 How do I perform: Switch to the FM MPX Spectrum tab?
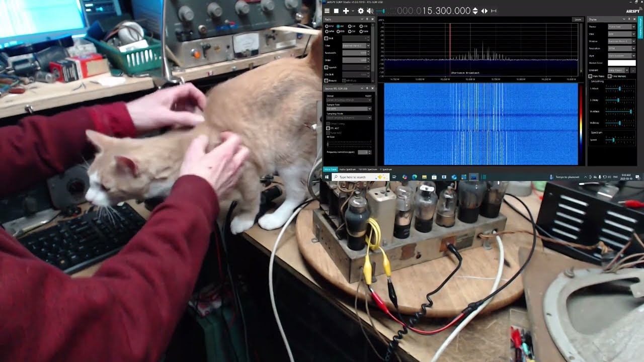coord(368,169)
